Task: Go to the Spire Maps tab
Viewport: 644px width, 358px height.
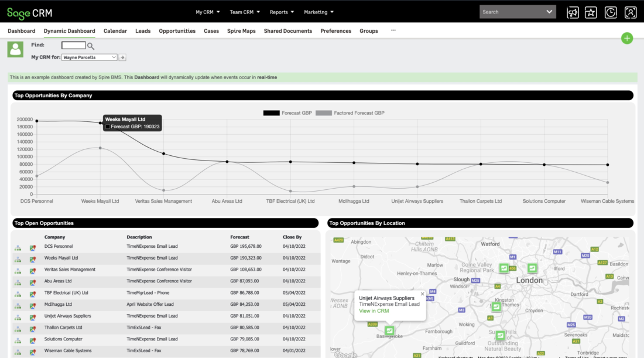Action: point(241,31)
